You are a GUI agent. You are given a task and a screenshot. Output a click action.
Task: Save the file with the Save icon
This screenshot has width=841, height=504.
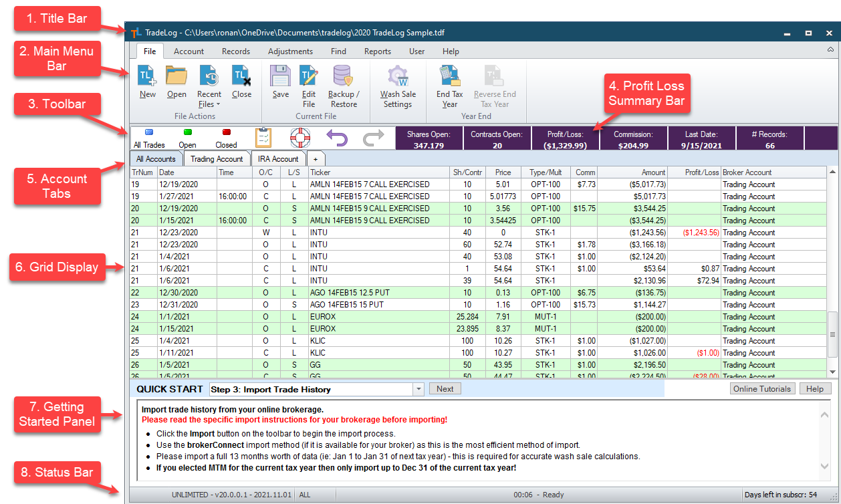click(x=281, y=82)
